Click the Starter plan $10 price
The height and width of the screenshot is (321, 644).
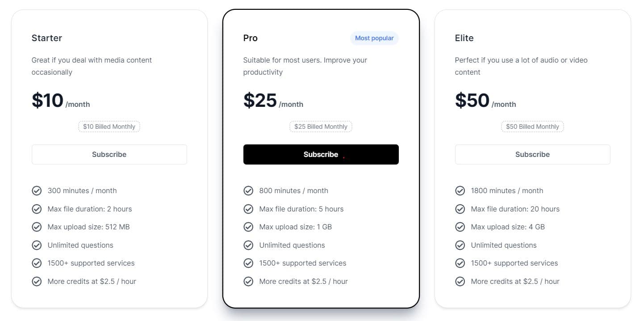(48, 101)
